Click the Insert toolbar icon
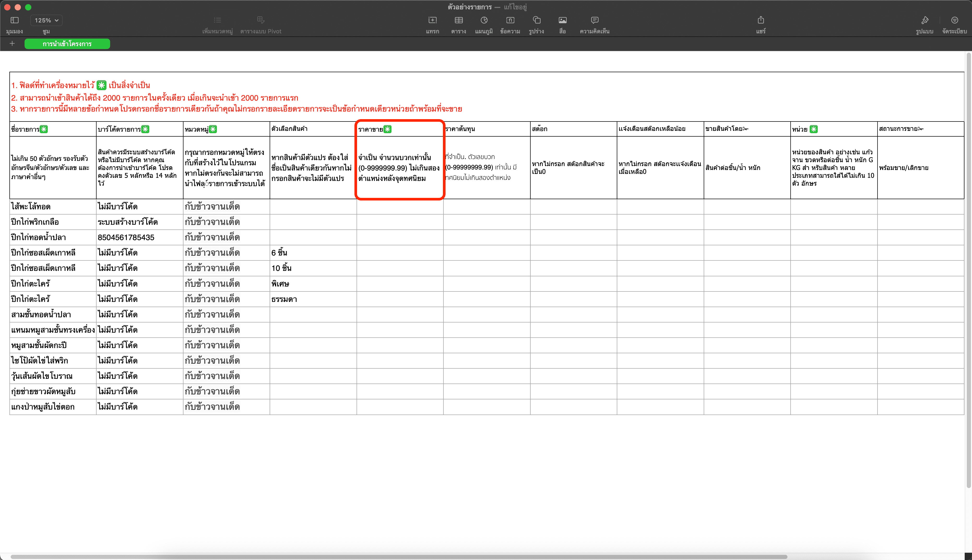The image size is (972, 560). pyautogui.click(x=432, y=20)
